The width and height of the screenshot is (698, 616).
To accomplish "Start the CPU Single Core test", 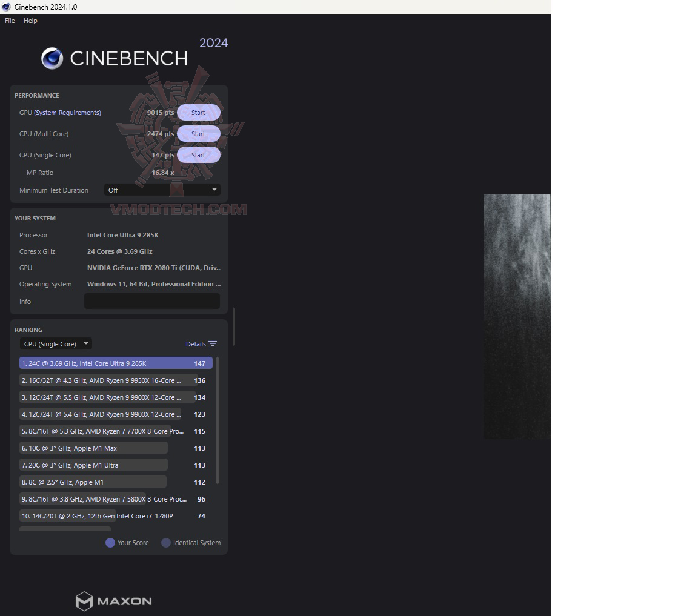I will coord(199,155).
